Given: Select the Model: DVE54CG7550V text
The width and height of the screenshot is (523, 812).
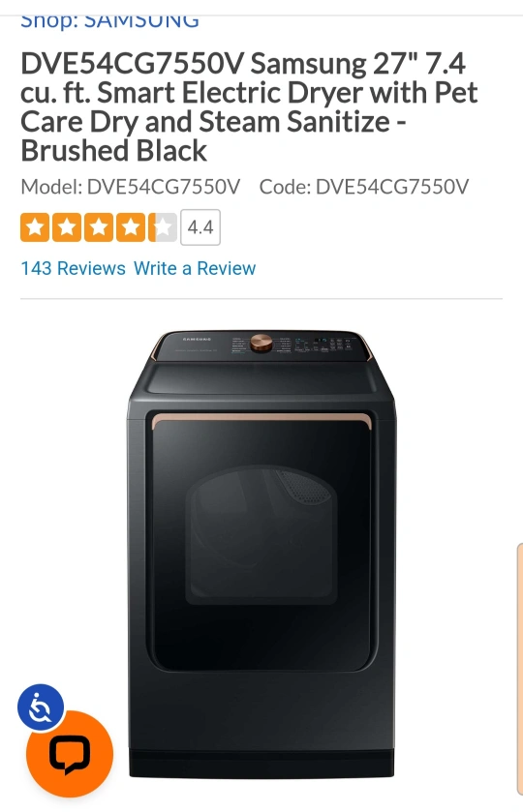Looking at the screenshot, I should (x=131, y=187).
